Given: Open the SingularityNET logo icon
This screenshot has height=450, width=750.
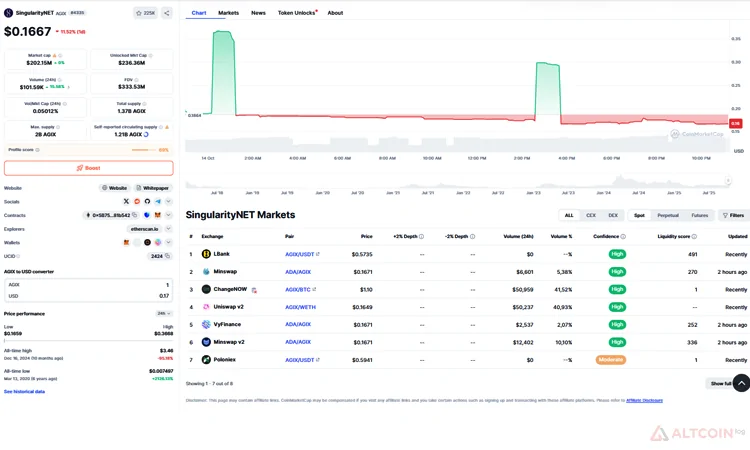Looking at the screenshot, I should [8, 13].
